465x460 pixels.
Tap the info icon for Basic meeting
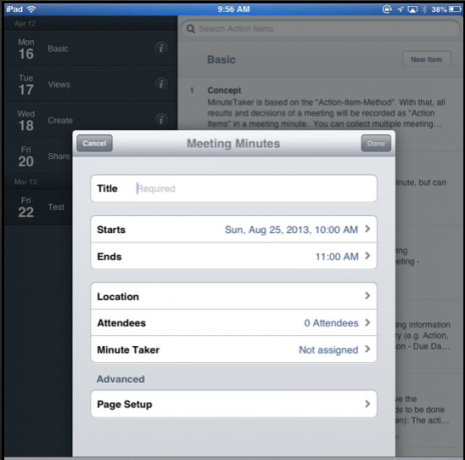161,48
